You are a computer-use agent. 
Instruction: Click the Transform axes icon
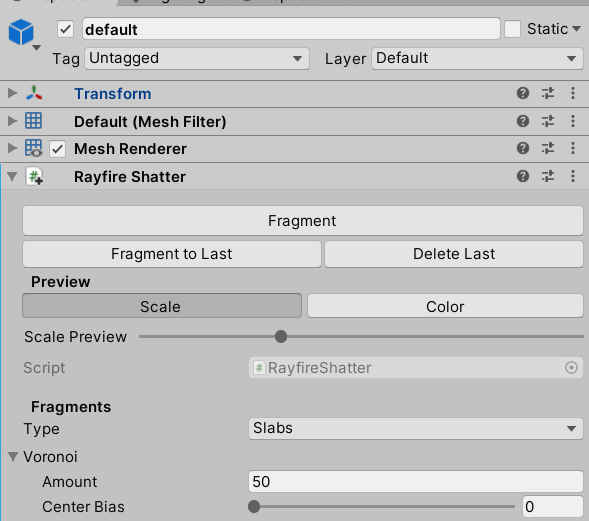[34, 93]
